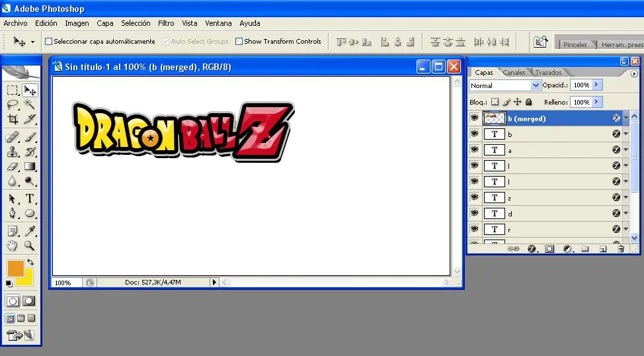Select the Brush tool
The width and height of the screenshot is (644, 356).
click(30, 137)
